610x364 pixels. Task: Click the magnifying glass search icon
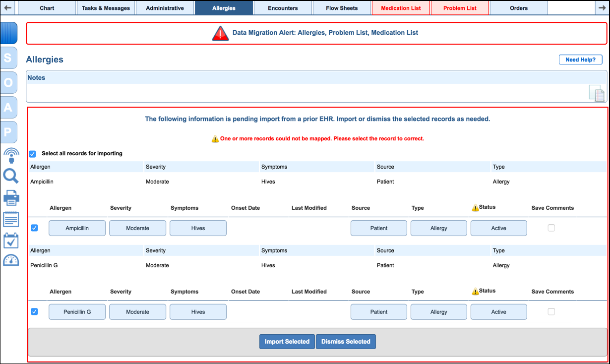click(11, 176)
